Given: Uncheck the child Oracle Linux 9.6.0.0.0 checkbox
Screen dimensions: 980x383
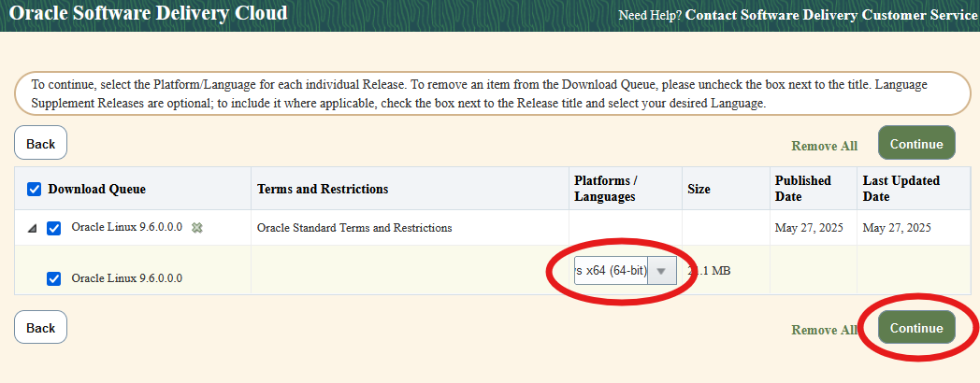Looking at the screenshot, I should 53,278.
